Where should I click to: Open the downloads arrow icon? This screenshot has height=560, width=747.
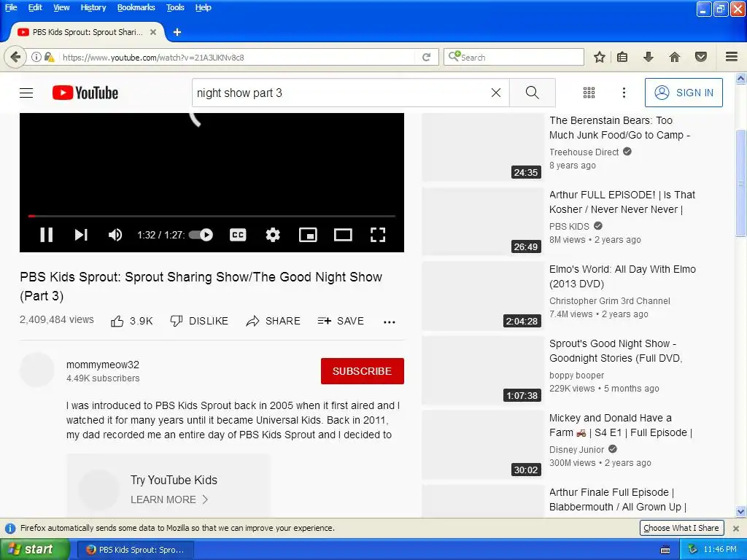click(649, 57)
